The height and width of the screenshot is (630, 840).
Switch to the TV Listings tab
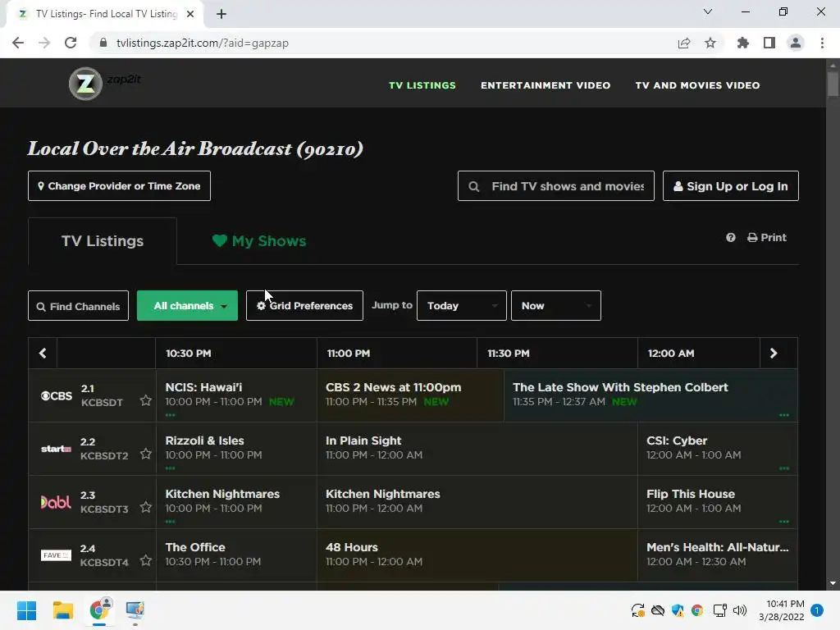point(103,241)
